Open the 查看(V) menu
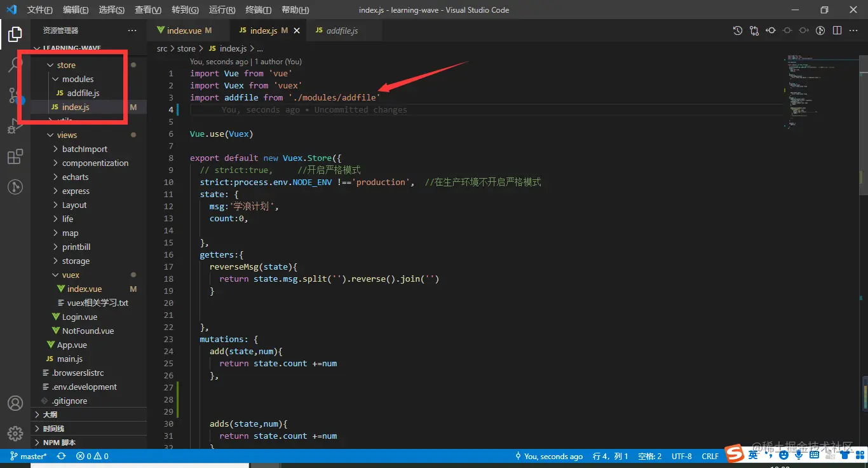 (148, 10)
